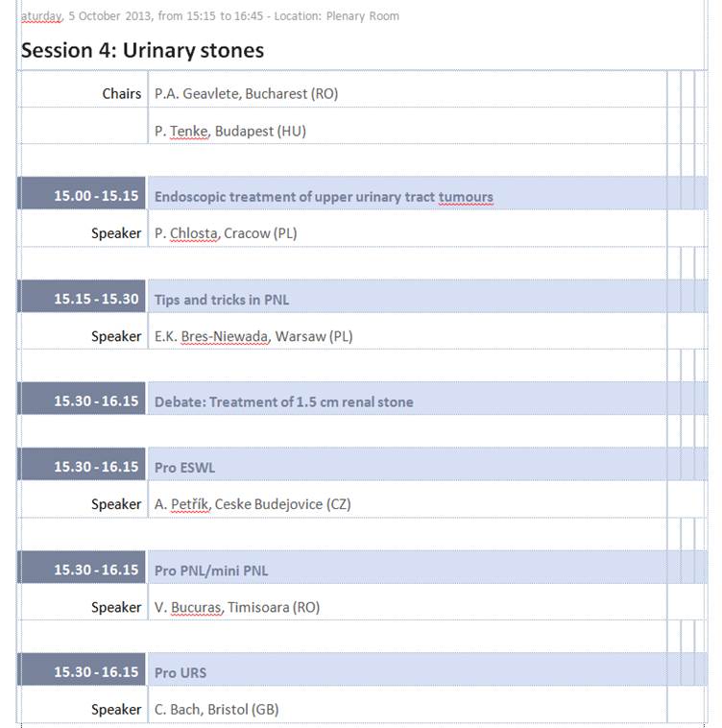Click the time cell beside Pro URS
The height and width of the screenshot is (728, 722).
[x=82, y=669]
